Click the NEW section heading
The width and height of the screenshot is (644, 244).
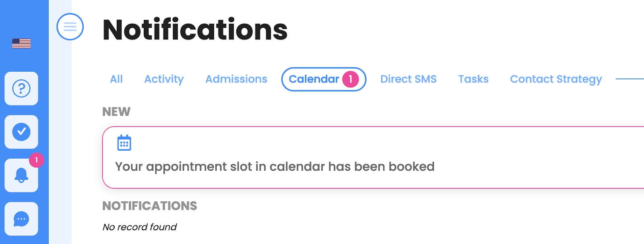(116, 112)
